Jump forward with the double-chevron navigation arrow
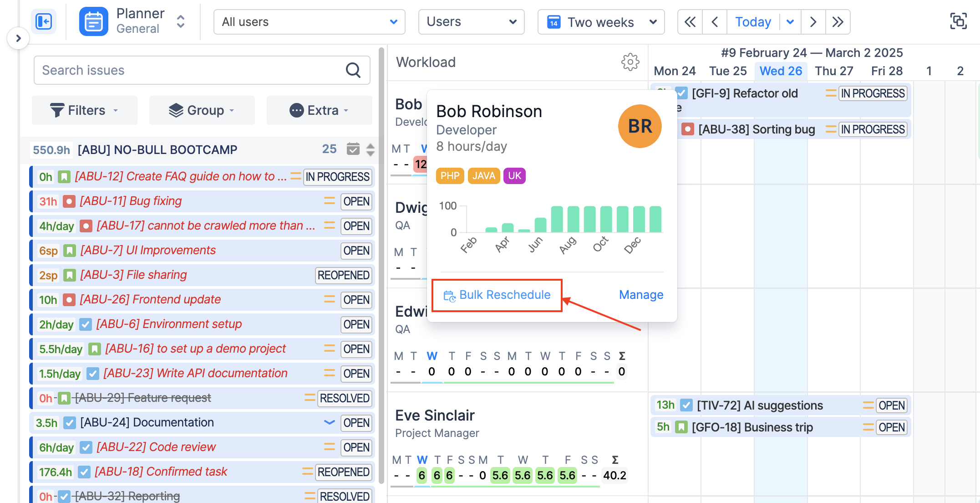Image resolution: width=980 pixels, height=503 pixels. tap(838, 21)
